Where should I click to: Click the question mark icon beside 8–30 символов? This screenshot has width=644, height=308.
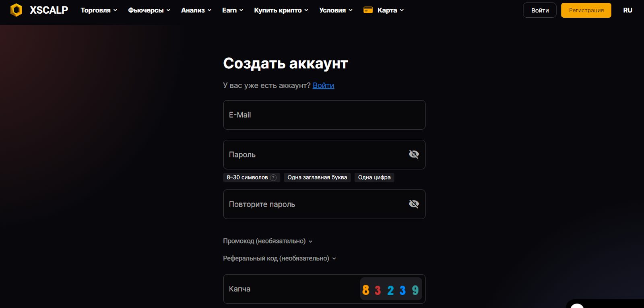[x=273, y=178]
